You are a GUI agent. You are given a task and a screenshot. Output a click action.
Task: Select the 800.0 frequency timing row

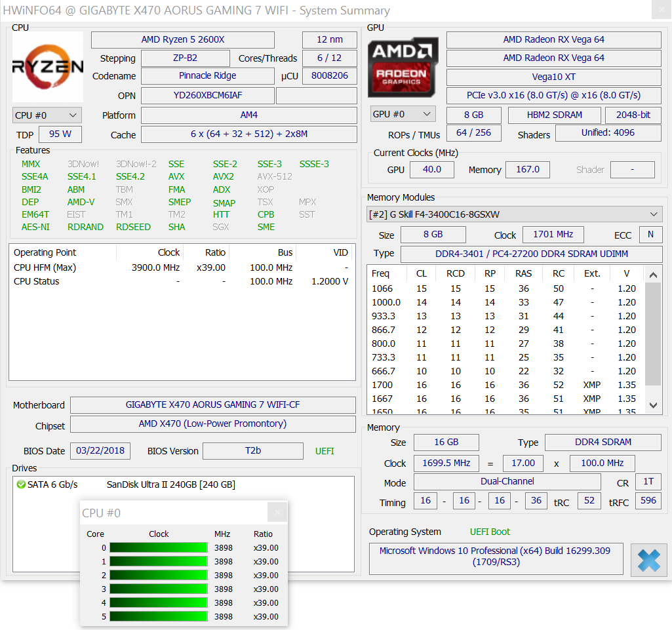505,344
